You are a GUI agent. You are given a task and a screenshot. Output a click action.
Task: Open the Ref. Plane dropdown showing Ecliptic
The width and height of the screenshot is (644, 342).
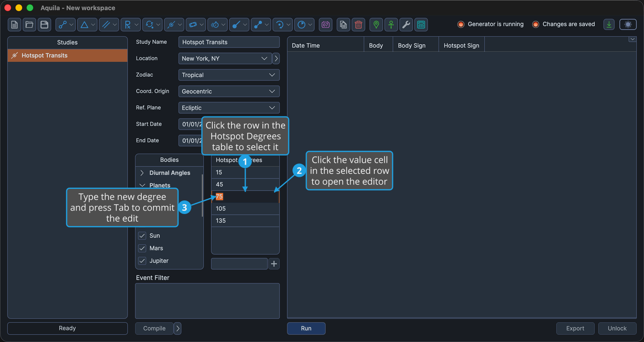[229, 108]
